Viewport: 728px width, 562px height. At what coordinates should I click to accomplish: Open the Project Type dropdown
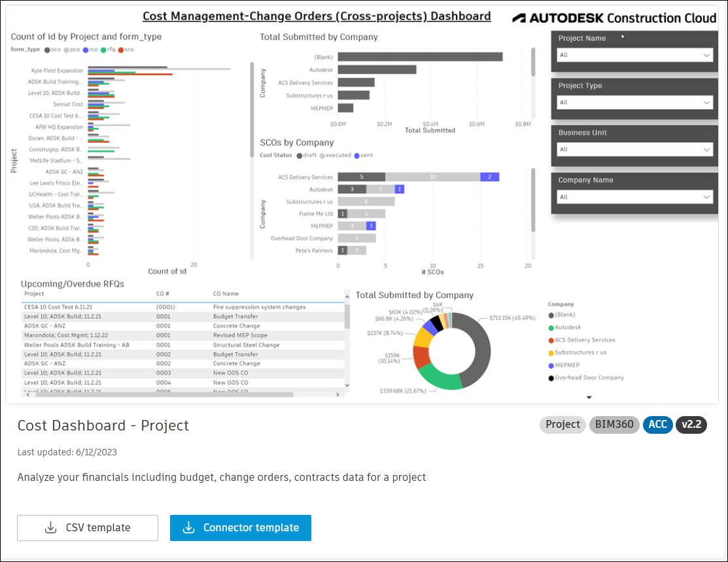tap(634, 103)
